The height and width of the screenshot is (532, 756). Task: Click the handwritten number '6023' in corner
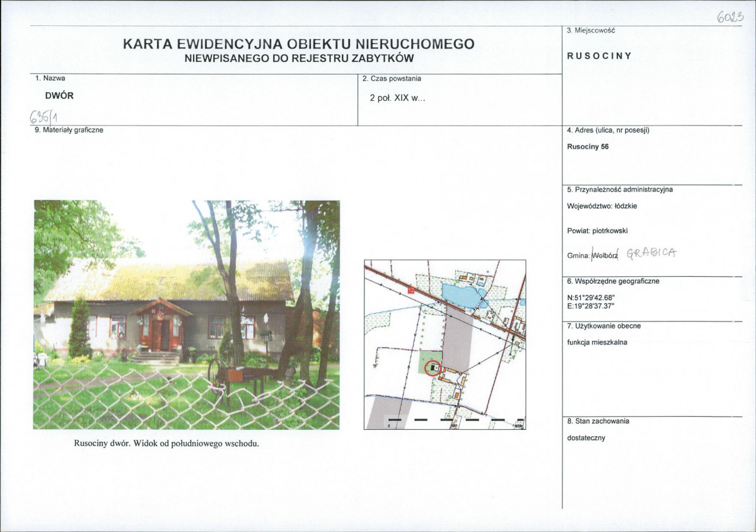[730, 17]
